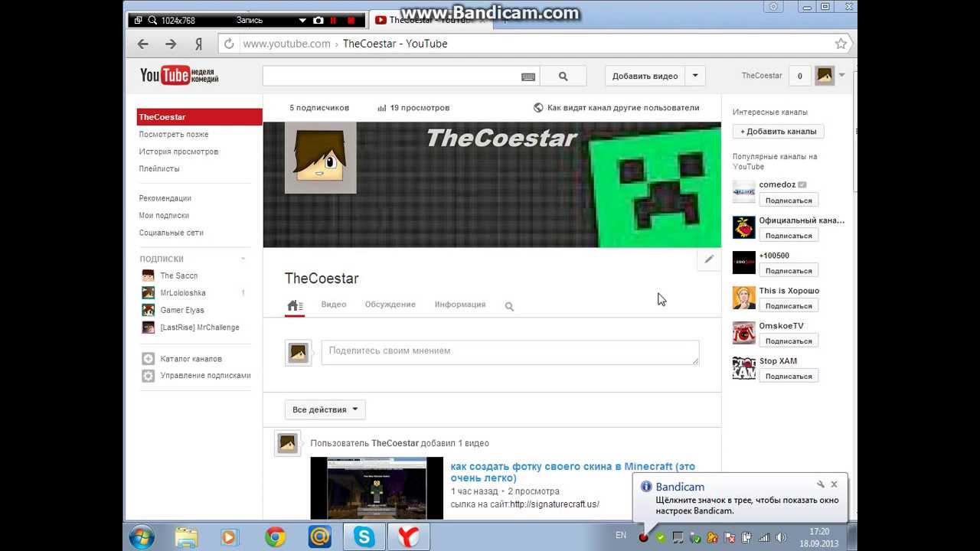Reload the page with the refresh icon
Image resolution: width=980 pixels, height=551 pixels.
click(x=229, y=44)
